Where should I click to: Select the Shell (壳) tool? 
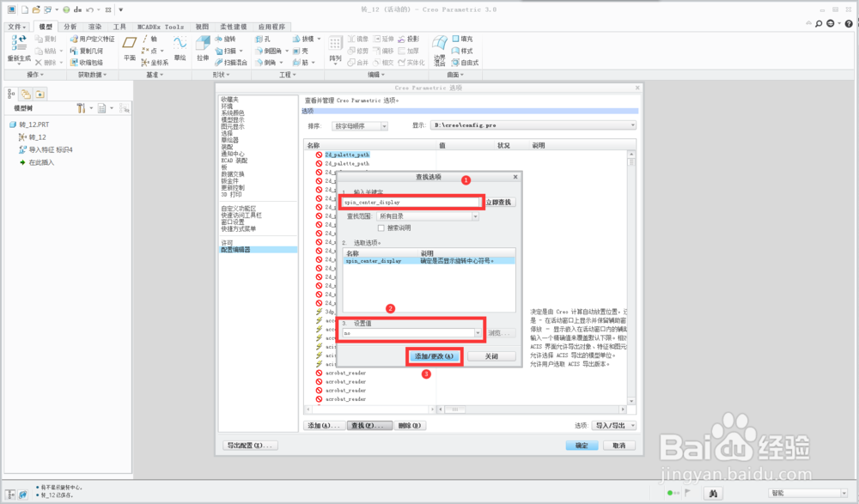click(300, 51)
